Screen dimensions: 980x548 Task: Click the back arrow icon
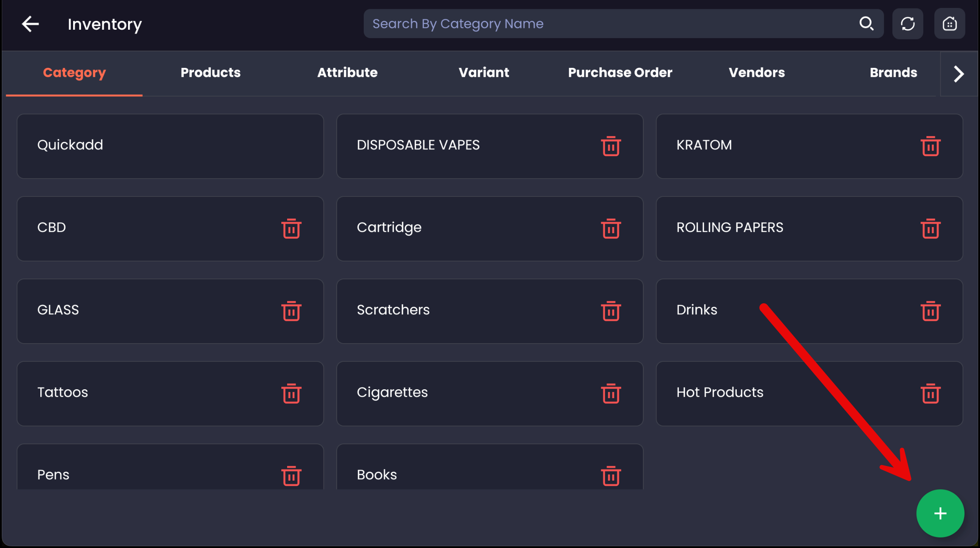(x=30, y=24)
